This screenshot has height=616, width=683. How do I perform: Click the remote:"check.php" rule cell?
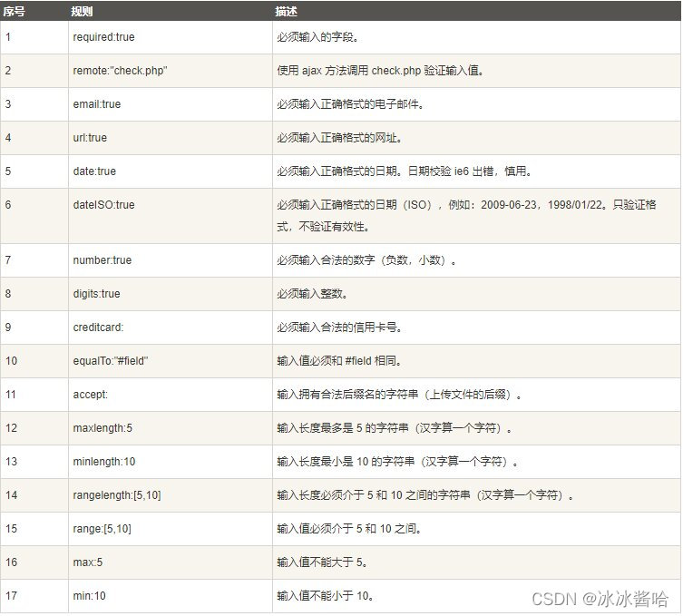(x=171, y=71)
